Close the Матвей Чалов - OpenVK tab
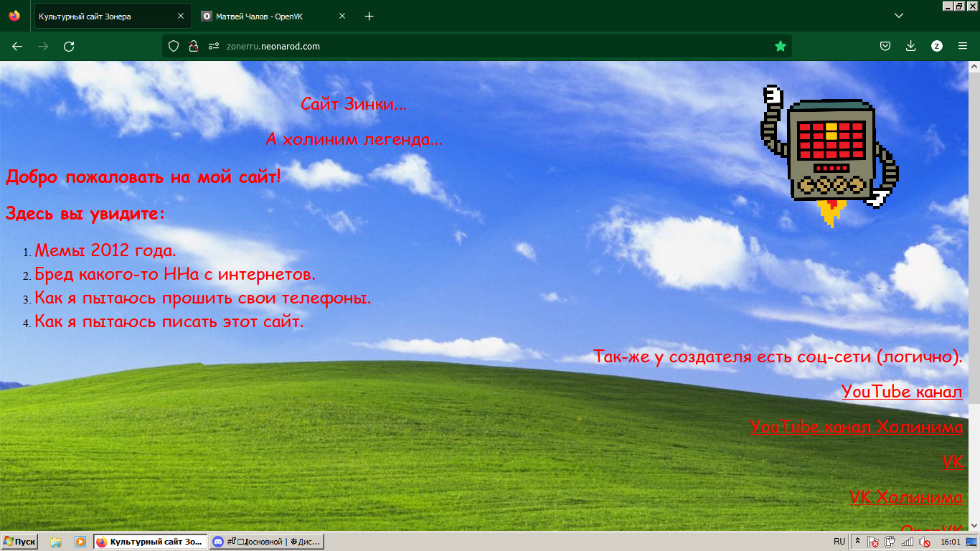980x551 pixels. (x=342, y=16)
